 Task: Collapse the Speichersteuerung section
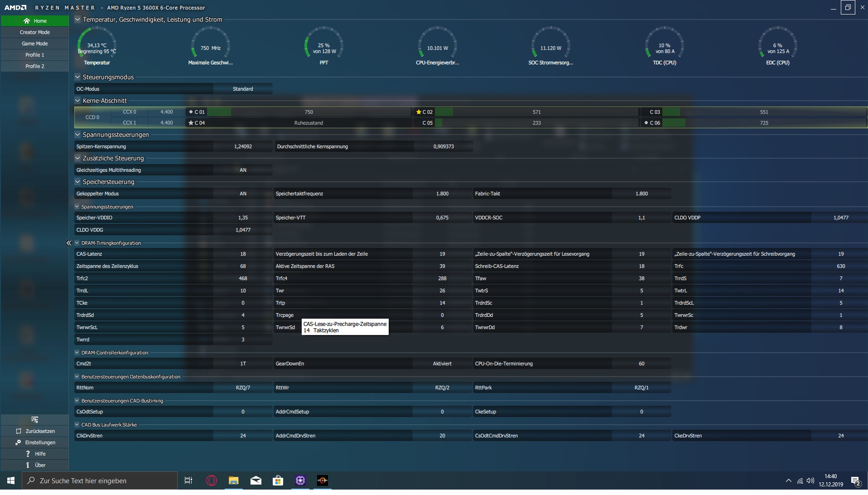[x=77, y=182]
